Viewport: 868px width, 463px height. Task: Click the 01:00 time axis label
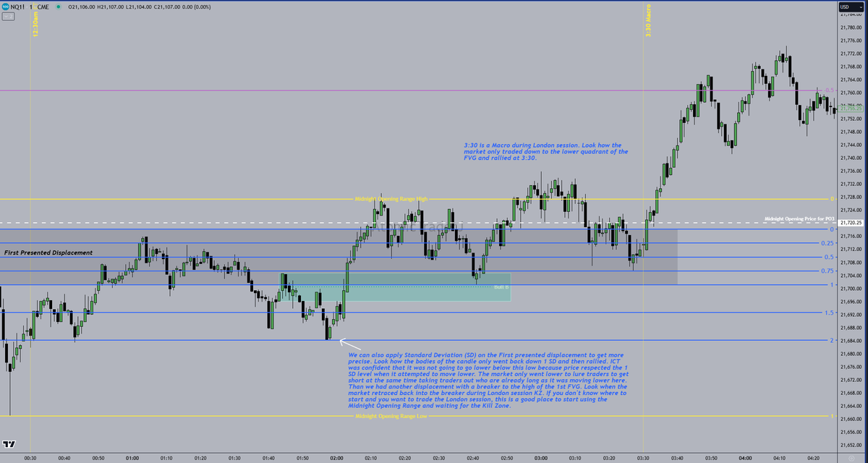pyautogui.click(x=132, y=458)
